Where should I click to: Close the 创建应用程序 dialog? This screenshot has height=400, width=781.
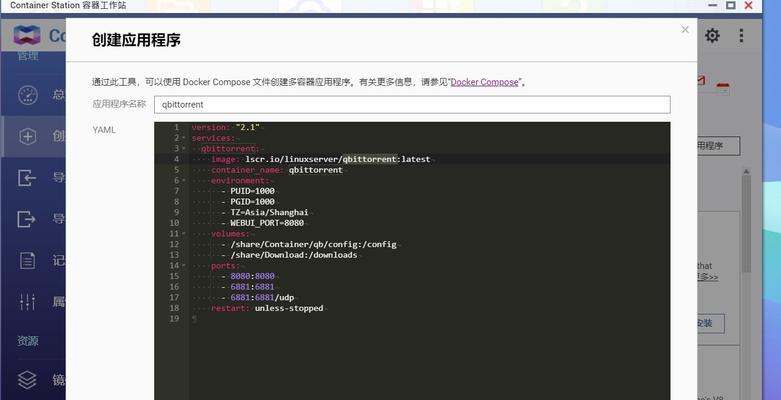pos(685,30)
